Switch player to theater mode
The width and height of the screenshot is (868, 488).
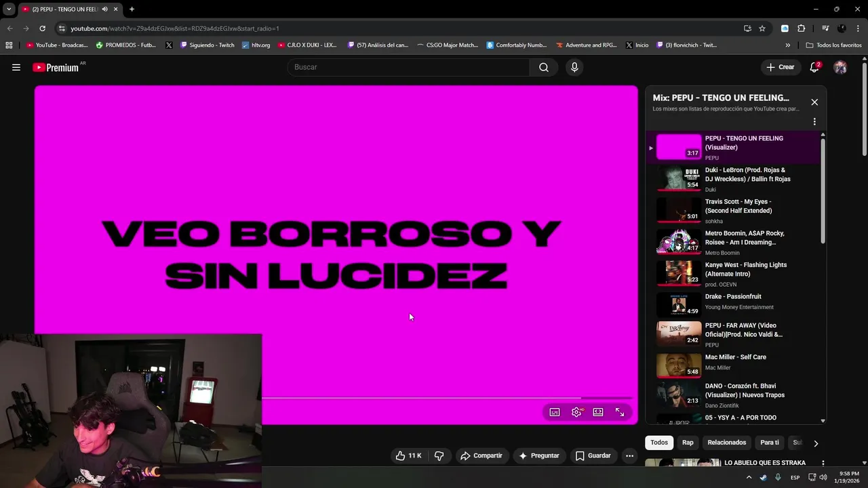598,412
